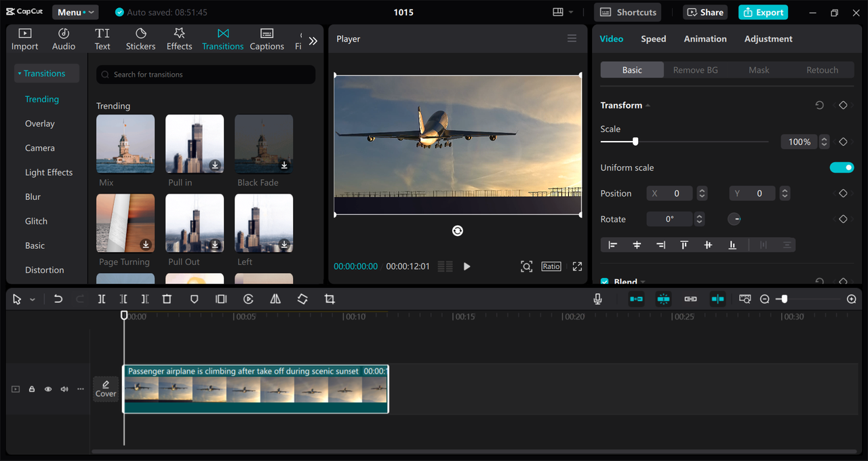Open the Shortcuts button
Screen dimensions: 868x461
pos(628,12)
